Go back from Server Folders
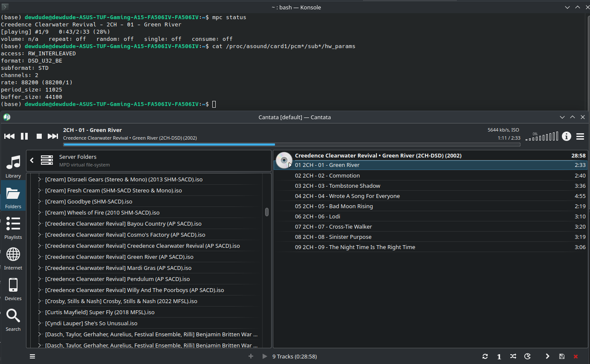This screenshot has width=590, height=364. (32, 161)
